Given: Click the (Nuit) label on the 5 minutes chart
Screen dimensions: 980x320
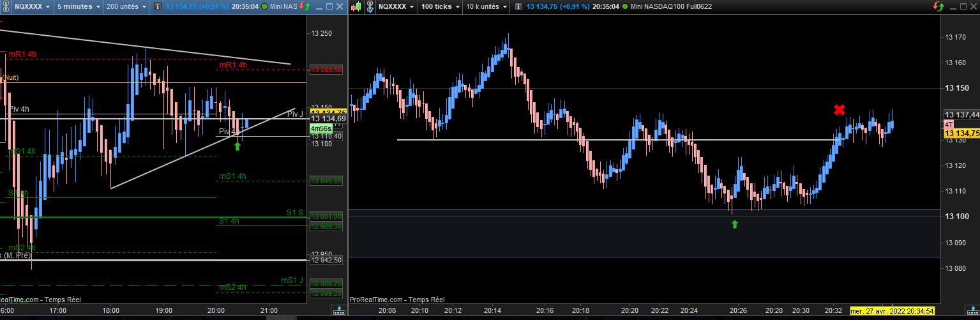Looking at the screenshot, I should point(10,77).
